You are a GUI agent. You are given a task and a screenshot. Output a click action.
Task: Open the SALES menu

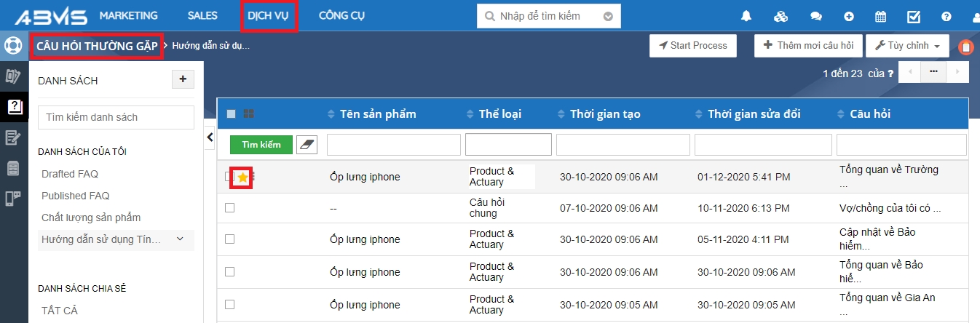202,16
